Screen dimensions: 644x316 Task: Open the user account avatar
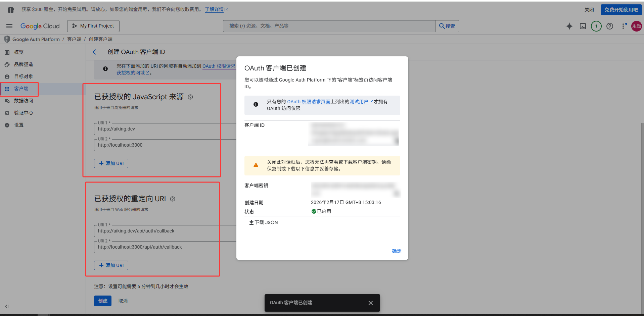[637, 26]
